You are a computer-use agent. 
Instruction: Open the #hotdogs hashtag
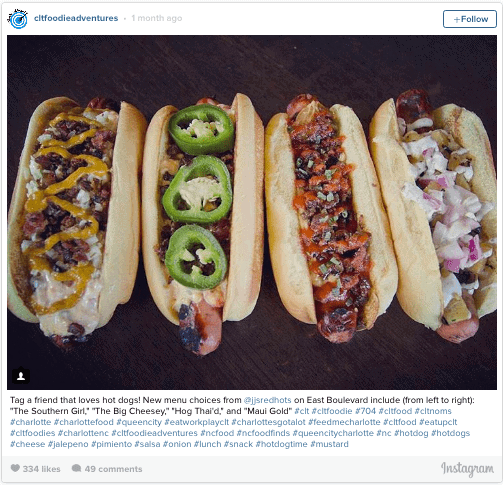click(x=450, y=433)
